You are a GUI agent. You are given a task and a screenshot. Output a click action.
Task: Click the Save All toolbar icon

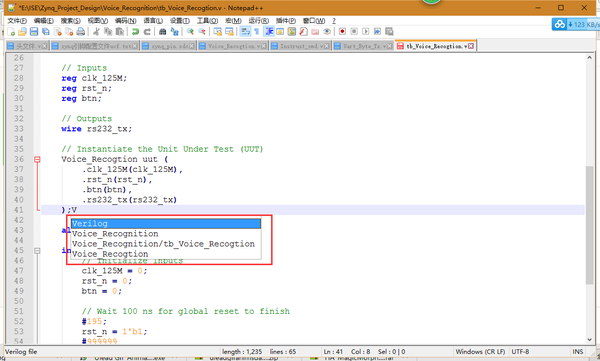[46, 32]
